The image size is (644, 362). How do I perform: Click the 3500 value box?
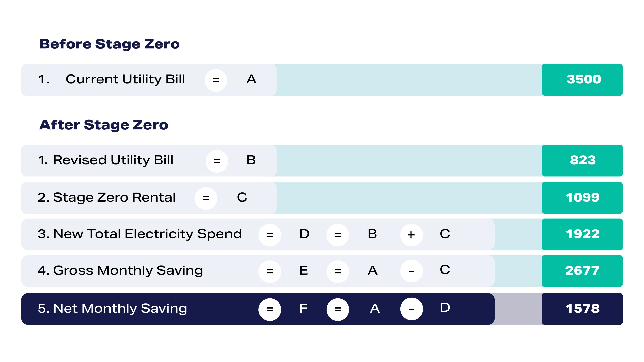pyautogui.click(x=582, y=80)
